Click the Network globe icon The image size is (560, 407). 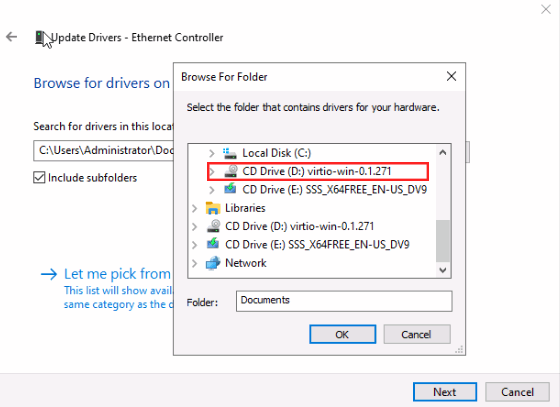coord(213,263)
